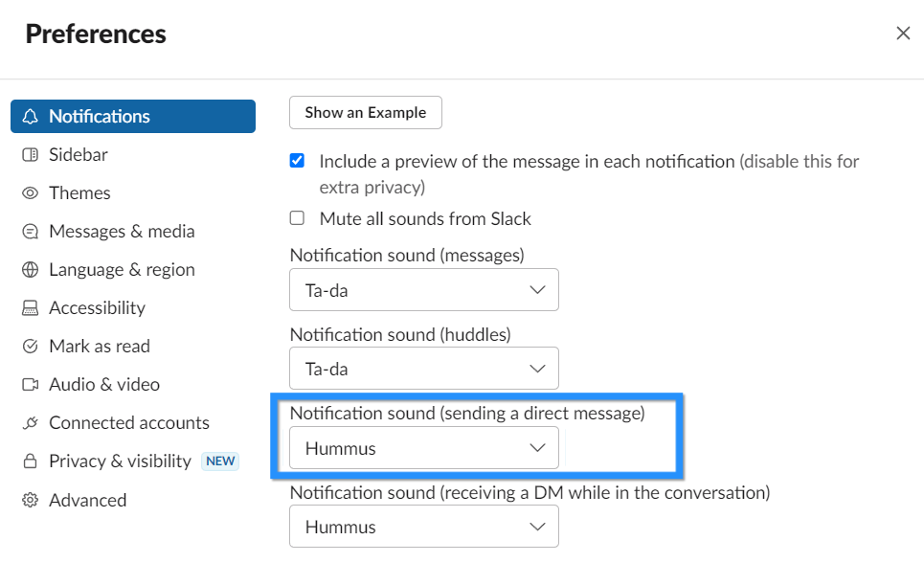The width and height of the screenshot is (924, 585).
Task: Click the gear icon for Advanced
Action: [31, 500]
